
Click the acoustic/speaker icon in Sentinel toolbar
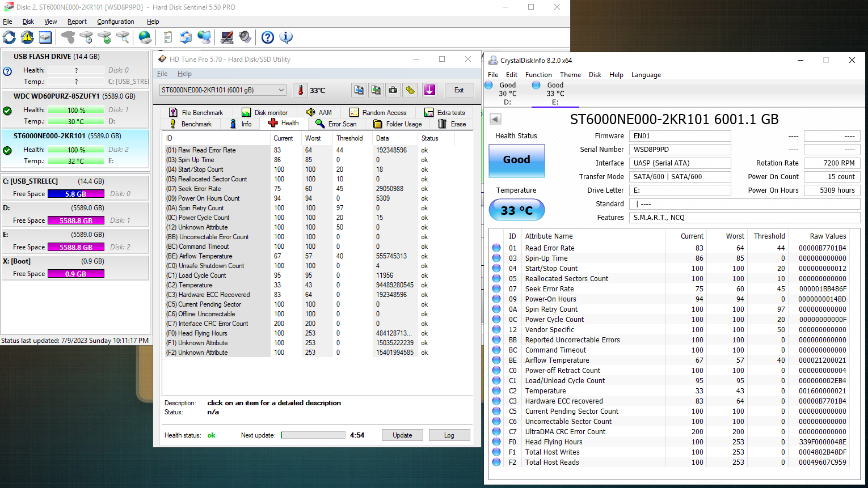[245, 37]
